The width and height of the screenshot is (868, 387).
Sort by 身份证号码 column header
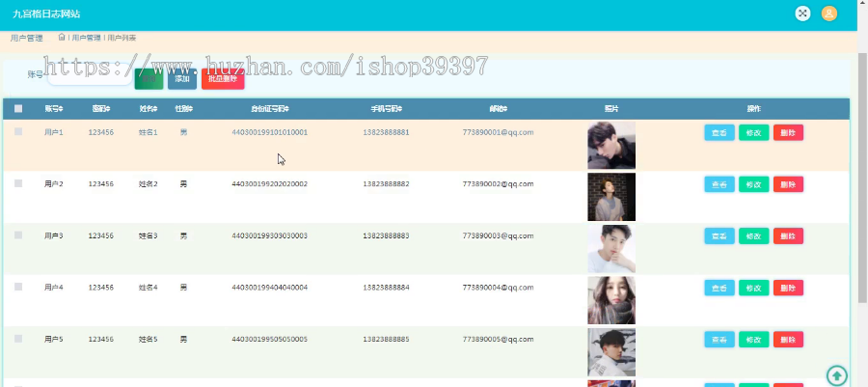(270, 109)
